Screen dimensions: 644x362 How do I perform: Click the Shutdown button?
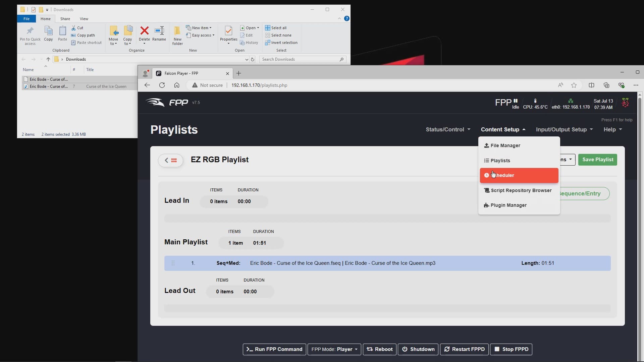pyautogui.click(x=418, y=349)
